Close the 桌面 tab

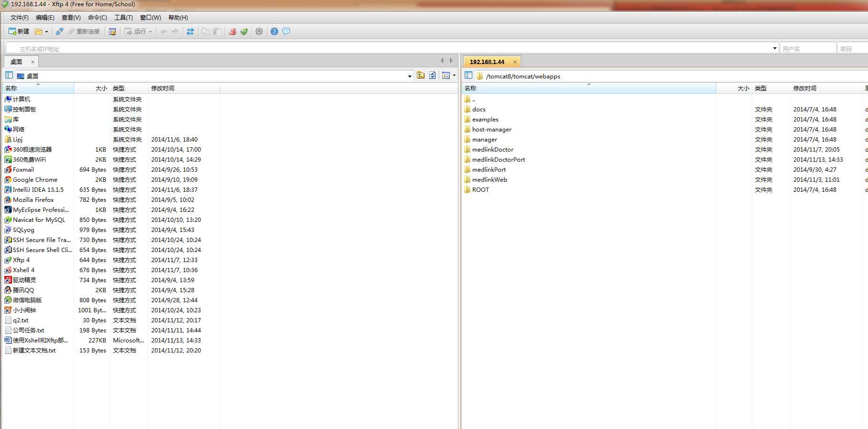[33, 62]
